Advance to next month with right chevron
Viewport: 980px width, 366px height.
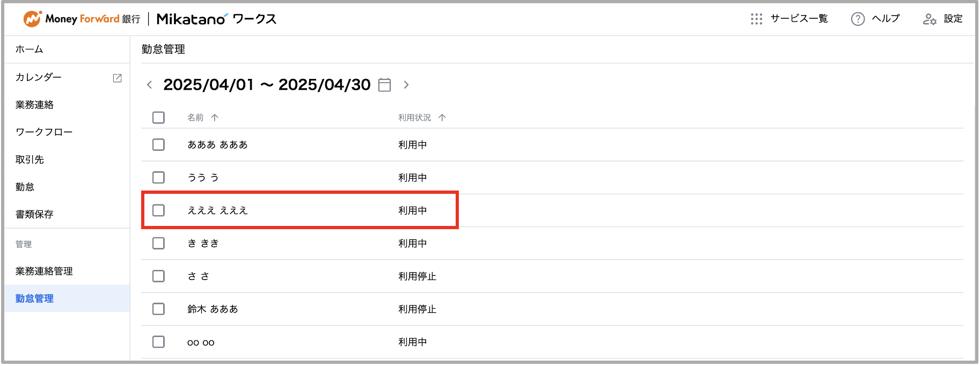tap(406, 85)
